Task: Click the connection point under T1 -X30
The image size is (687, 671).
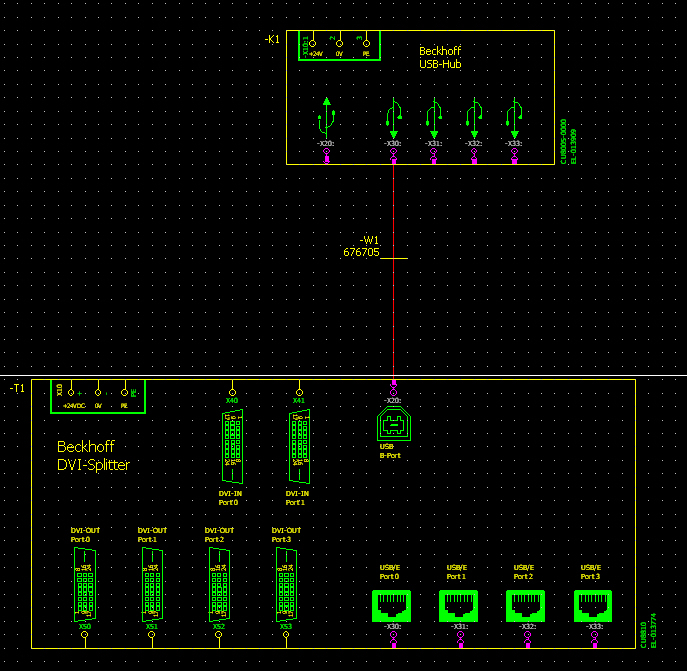Action: click(393, 639)
